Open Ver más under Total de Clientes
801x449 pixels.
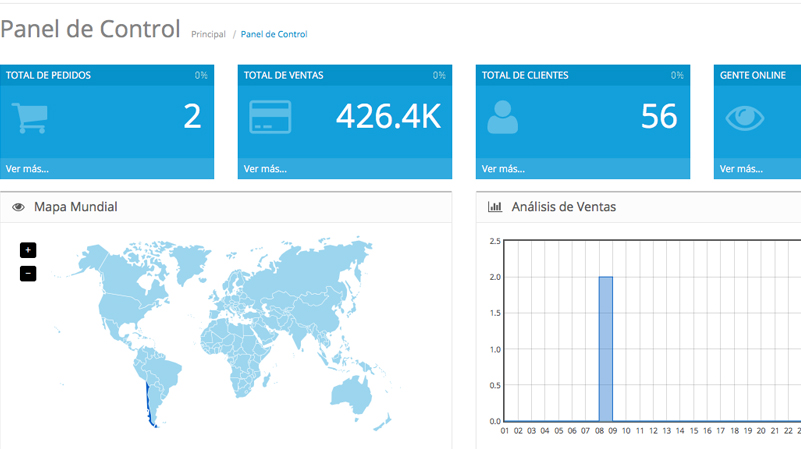click(503, 169)
